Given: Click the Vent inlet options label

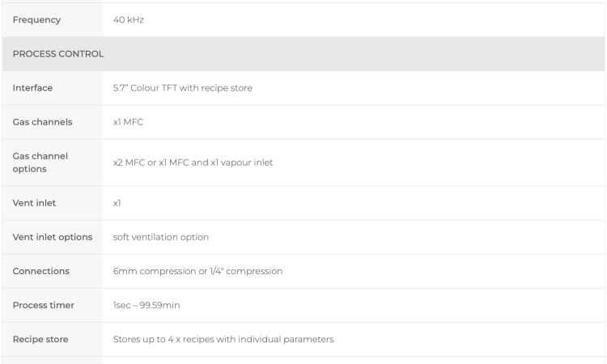Looking at the screenshot, I should (x=53, y=237).
